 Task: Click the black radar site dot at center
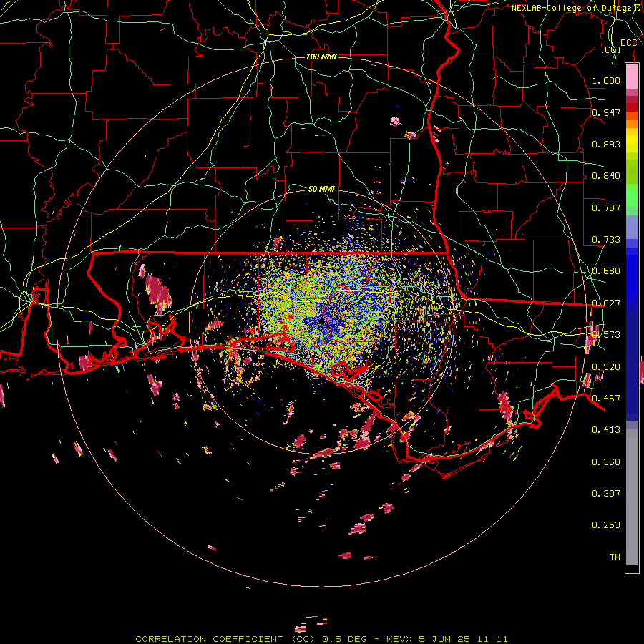[x=321, y=321]
